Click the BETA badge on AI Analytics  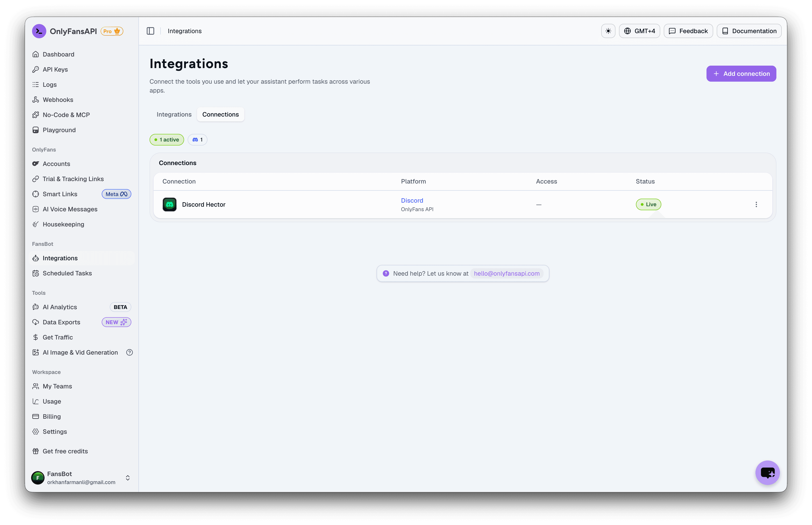pyautogui.click(x=120, y=307)
